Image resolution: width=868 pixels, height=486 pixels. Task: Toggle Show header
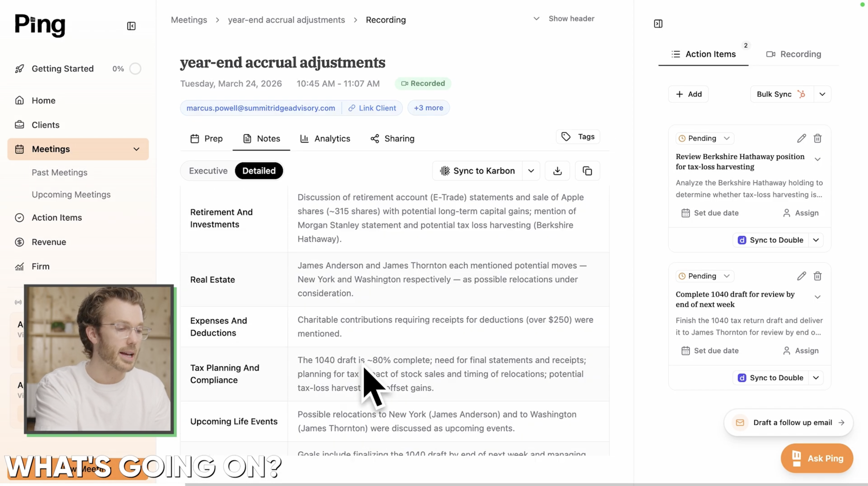[564, 18]
